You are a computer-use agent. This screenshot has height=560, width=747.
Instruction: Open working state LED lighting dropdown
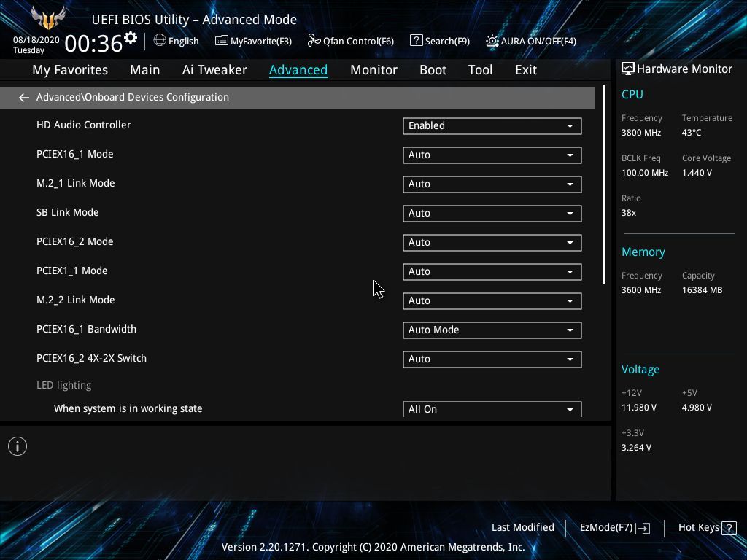click(492, 409)
